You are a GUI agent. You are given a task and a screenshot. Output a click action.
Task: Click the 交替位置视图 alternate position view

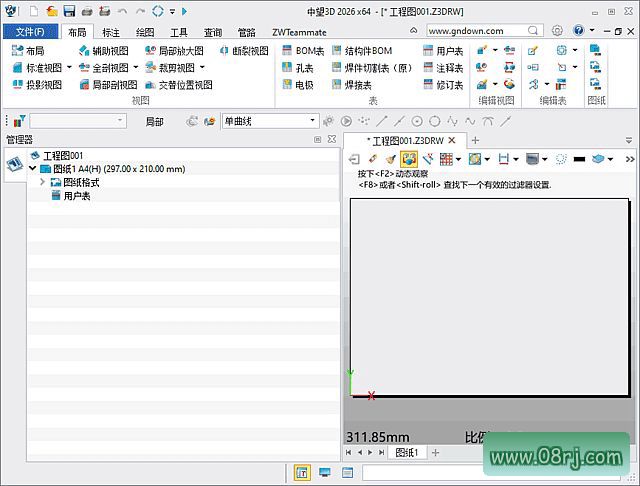pyautogui.click(x=179, y=84)
